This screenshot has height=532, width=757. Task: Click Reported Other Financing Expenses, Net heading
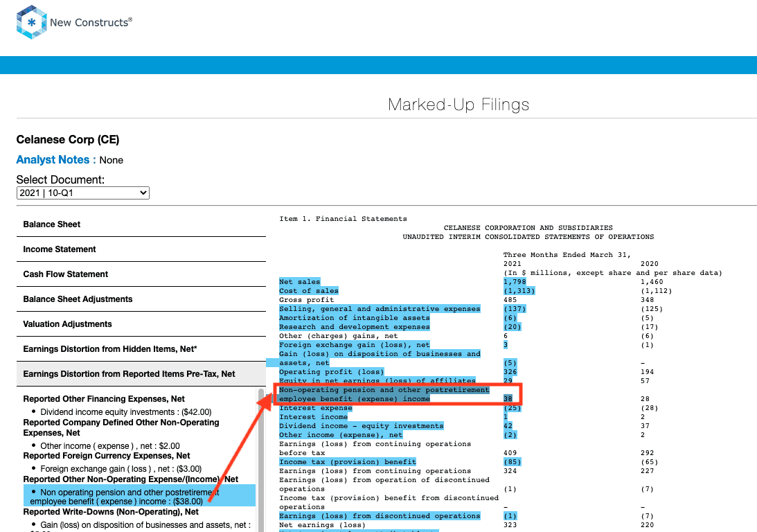coord(104,399)
